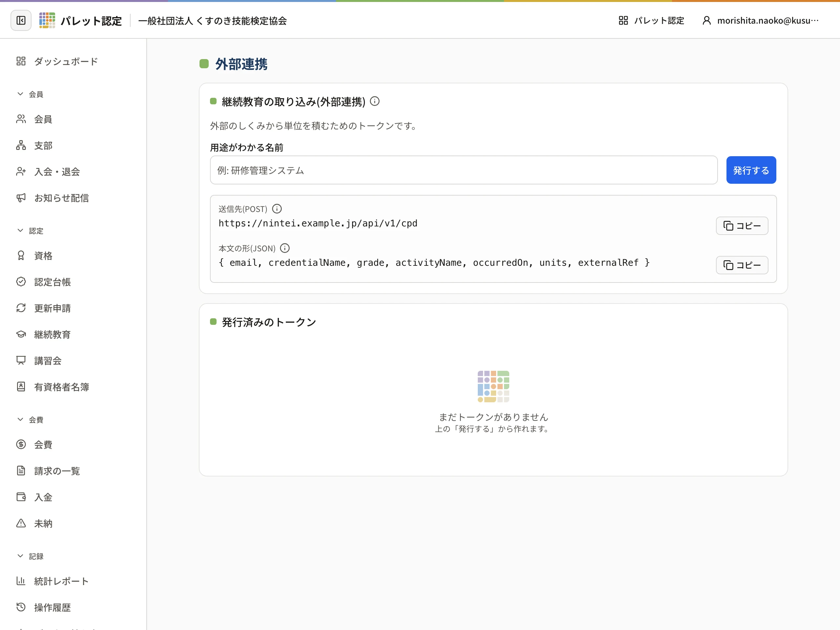Open 資格 page in sidebar
Image resolution: width=840 pixels, height=630 pixels.
click(x=73, y=256)
